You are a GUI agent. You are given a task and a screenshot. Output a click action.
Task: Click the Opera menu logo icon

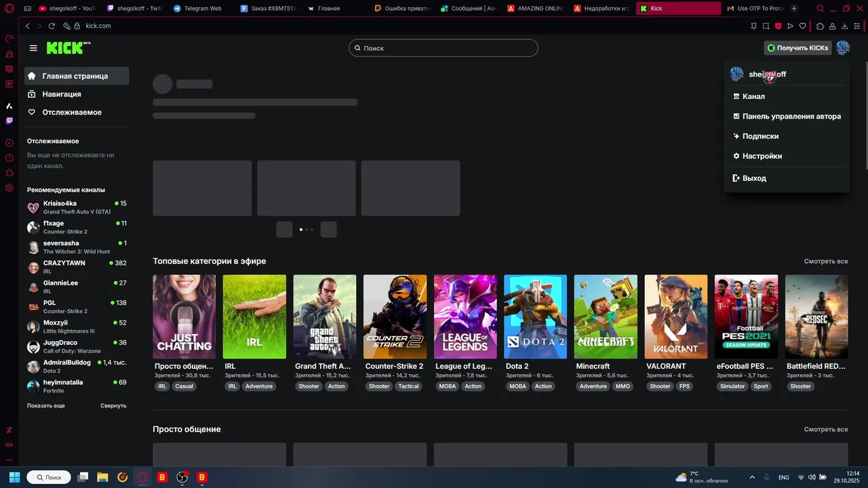click(9, 9)
